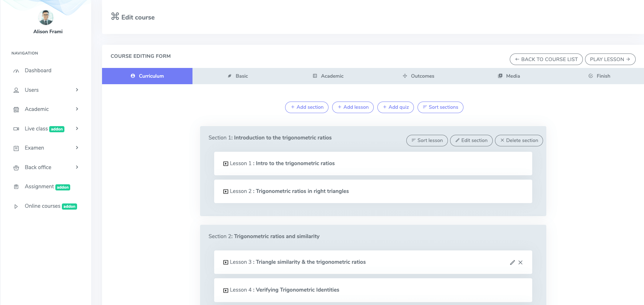Click the video icon beside Lesson 4
This screenshot has height=305, width=644.
pyautogui.click(x=226, y=290)
